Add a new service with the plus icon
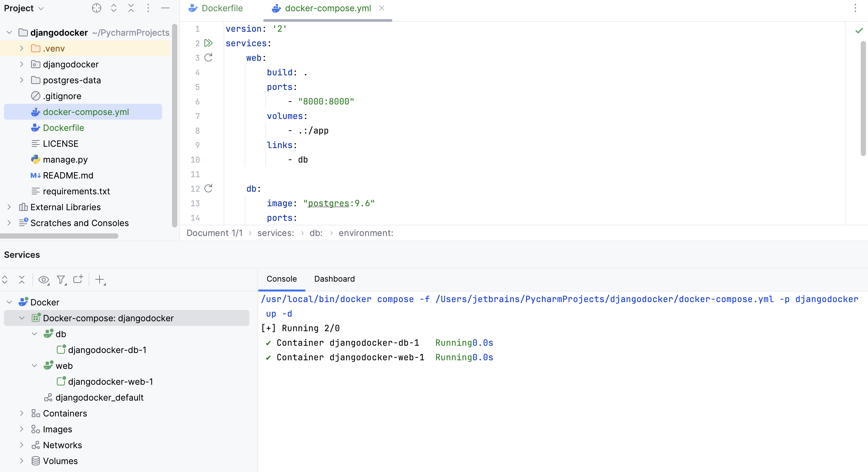Viewport: 868px width, 472px height. point(100,280)
